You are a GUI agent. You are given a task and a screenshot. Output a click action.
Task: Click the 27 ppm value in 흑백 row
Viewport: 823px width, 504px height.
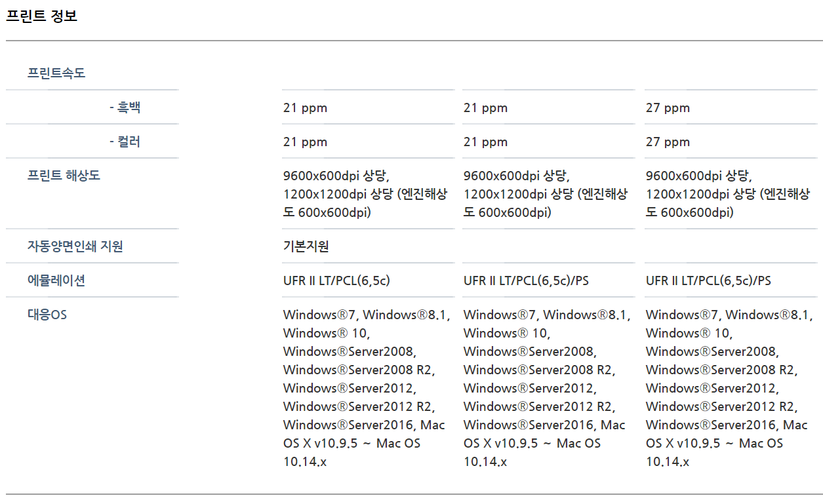point(668,108)
